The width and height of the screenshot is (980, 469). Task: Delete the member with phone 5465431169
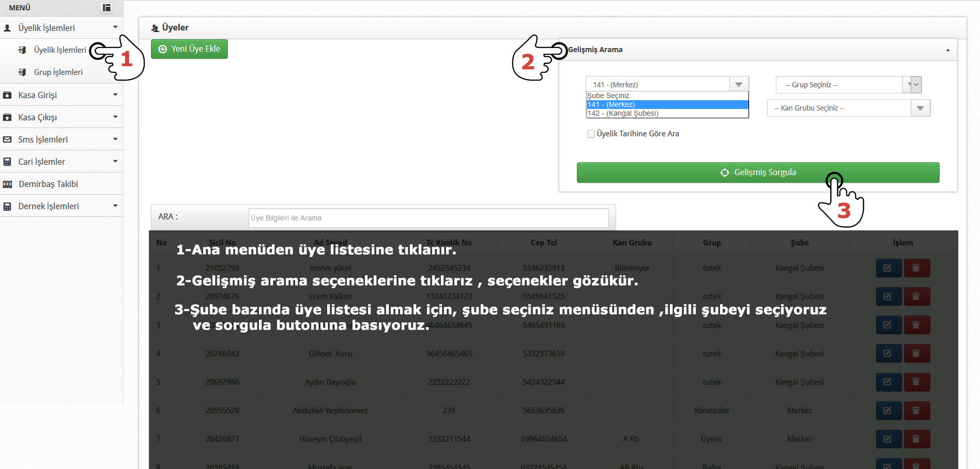coord(916,325)
